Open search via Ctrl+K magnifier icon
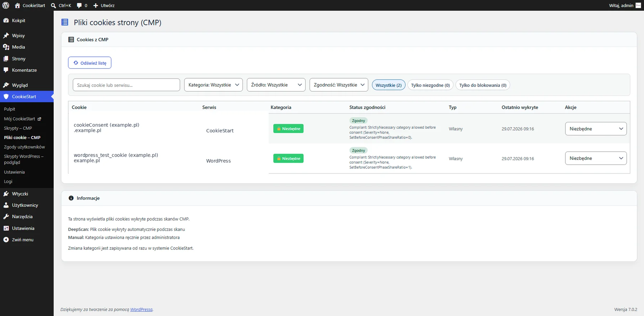 (x=53, y=5)
